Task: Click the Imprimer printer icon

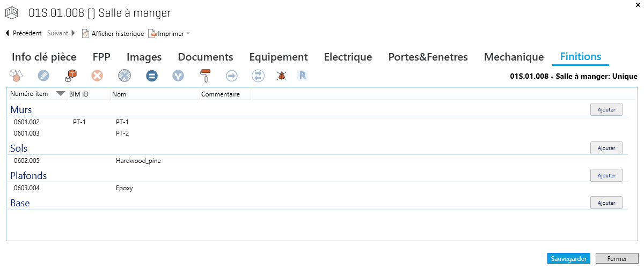Action: pyautogui.click(x=152, y=33)
